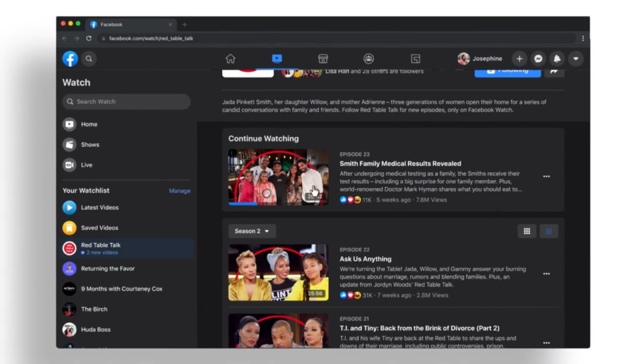642x364 pixels.
Task: Close the Facebook browser tab
Action: click(170, 25)
